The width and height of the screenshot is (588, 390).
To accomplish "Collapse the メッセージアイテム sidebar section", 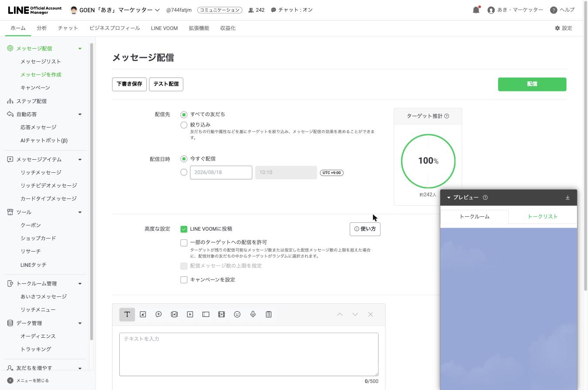I will (80, 159).
